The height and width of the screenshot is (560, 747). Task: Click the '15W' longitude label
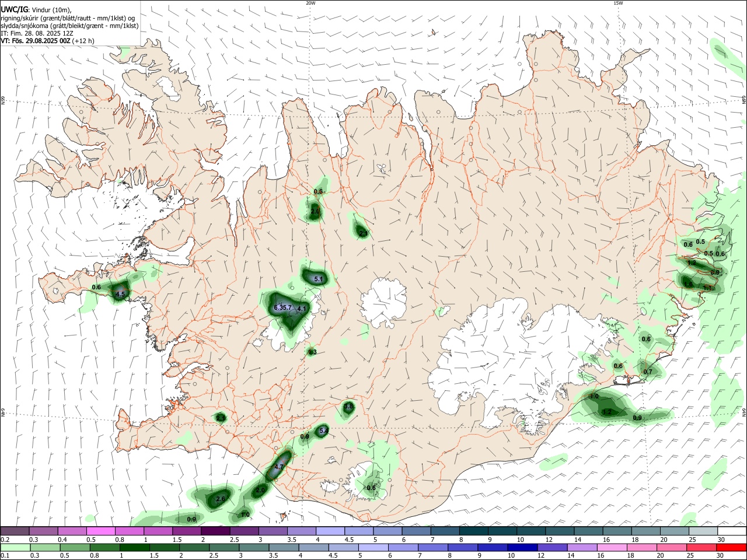618,3
